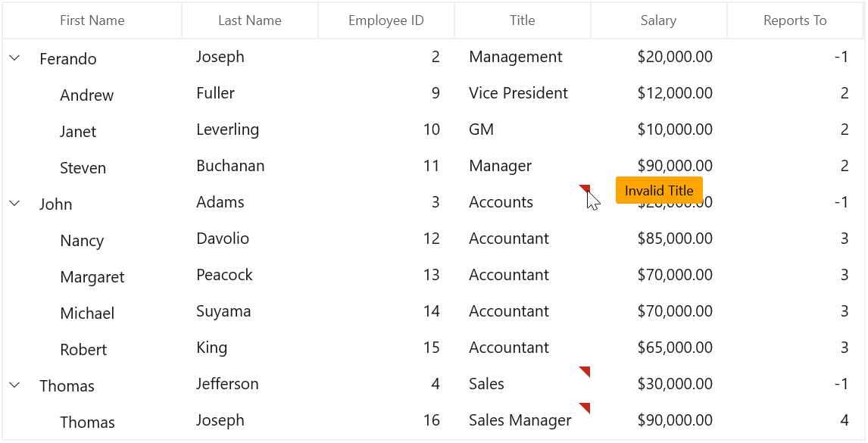The width and height of the screenshot is (868, 443).
Task: Select the Ferando first name cell
Action: click(92, 57)
